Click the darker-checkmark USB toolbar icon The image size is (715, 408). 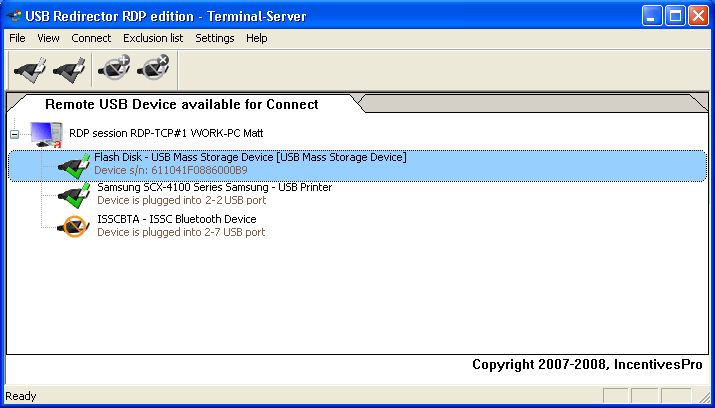[x=69, y=70]
